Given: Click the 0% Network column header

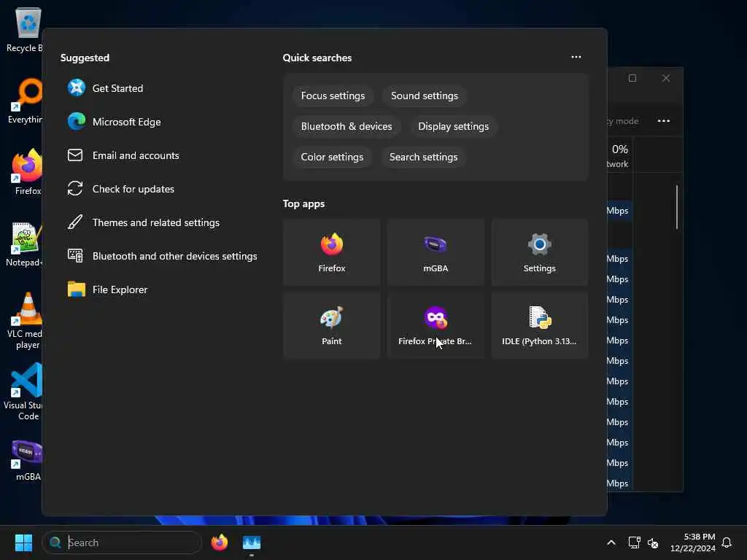Looking at the screenshot, I should coord(619,156).
